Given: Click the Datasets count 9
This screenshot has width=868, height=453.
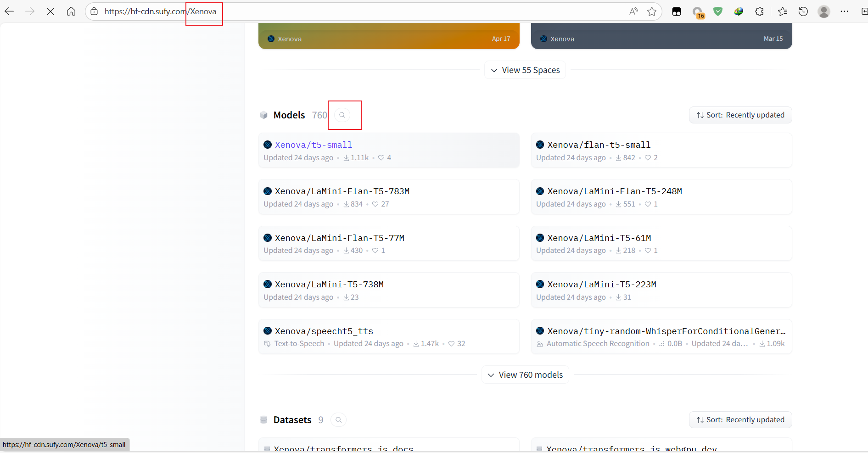Looking at the screenshot, I should pos(321,420).
